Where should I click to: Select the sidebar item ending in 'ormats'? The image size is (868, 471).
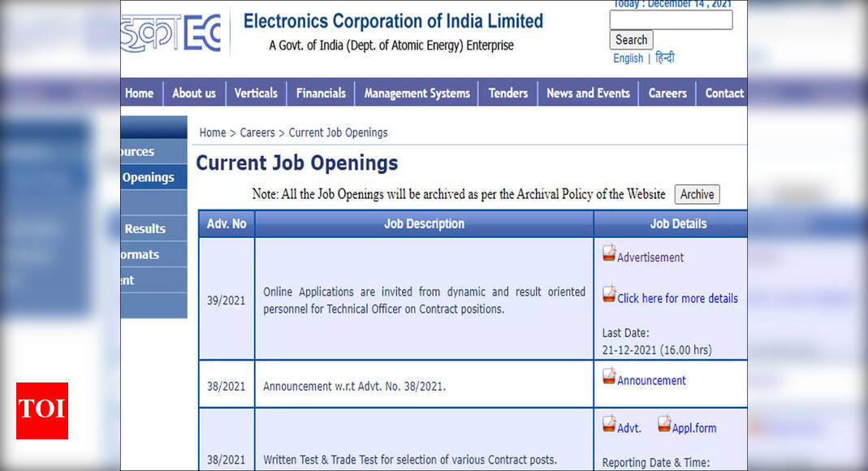click(154, 255)
